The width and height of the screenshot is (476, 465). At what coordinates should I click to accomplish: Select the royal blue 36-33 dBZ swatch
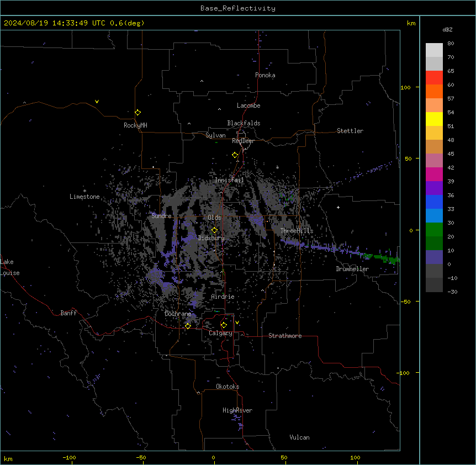(434, 202)
